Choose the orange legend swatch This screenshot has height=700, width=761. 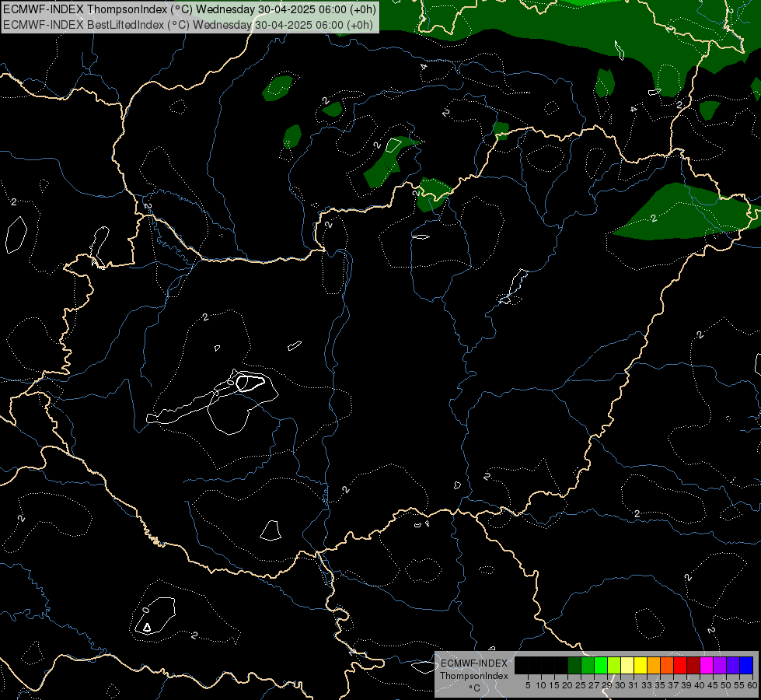[x=654, y=665]
